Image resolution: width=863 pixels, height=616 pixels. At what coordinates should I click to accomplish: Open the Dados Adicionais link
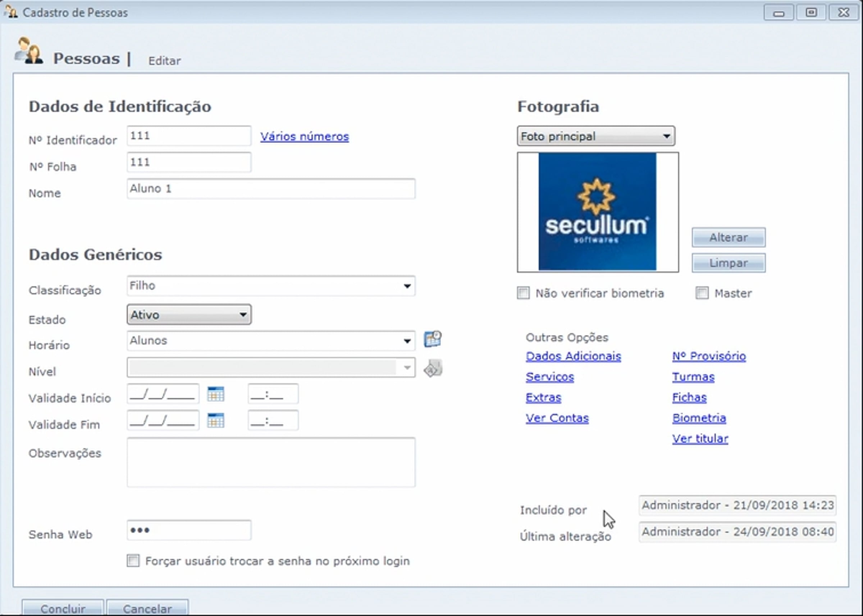(573, 356)
